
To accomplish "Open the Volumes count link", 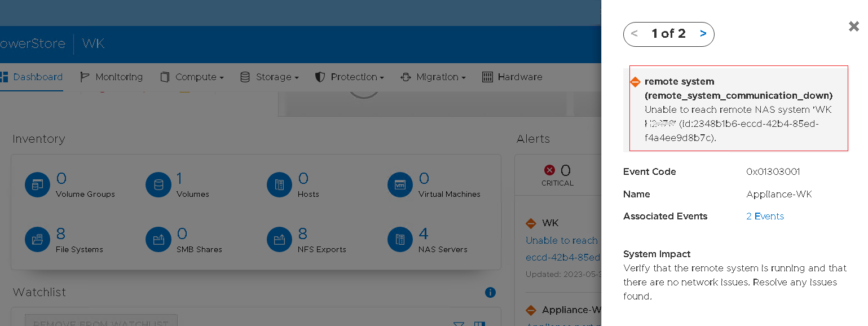I will coord(179,179).
